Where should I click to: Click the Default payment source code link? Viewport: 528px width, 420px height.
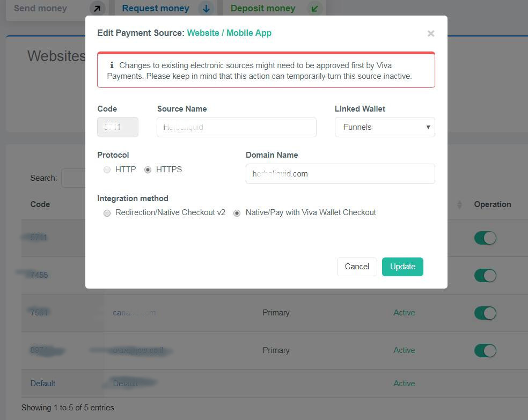pyautogui.click(x=42, y=384)
